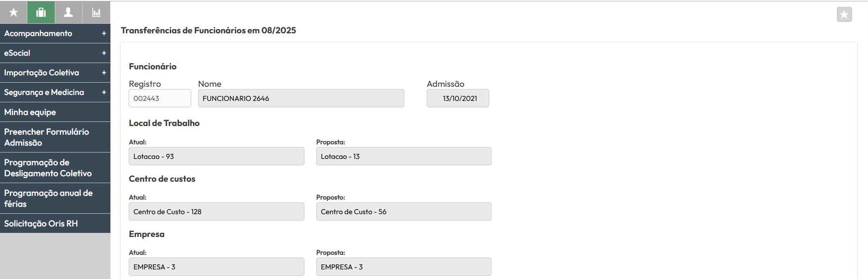This screenshot has height=279, width=868.
Task: Click the favorites star sidebar tab
Action: click(x=14, y=12)
